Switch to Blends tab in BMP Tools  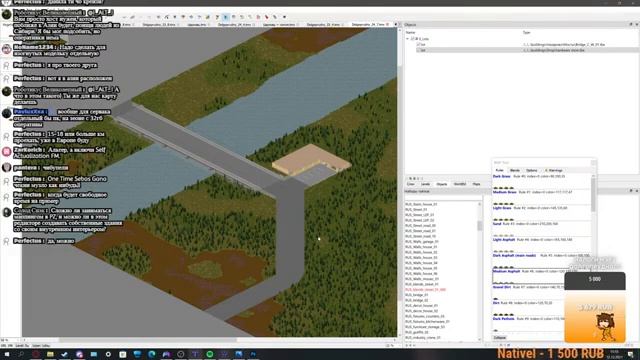pyautogui.click(x=515, y=170)
